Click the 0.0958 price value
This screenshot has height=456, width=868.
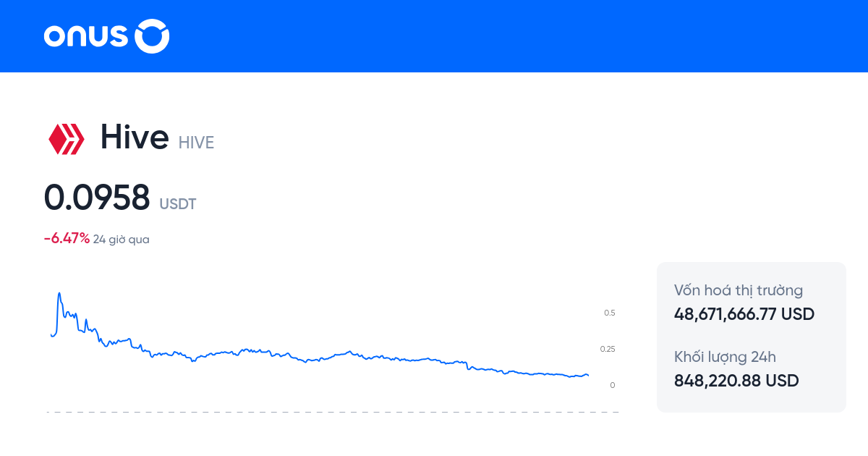click(97, 197)
